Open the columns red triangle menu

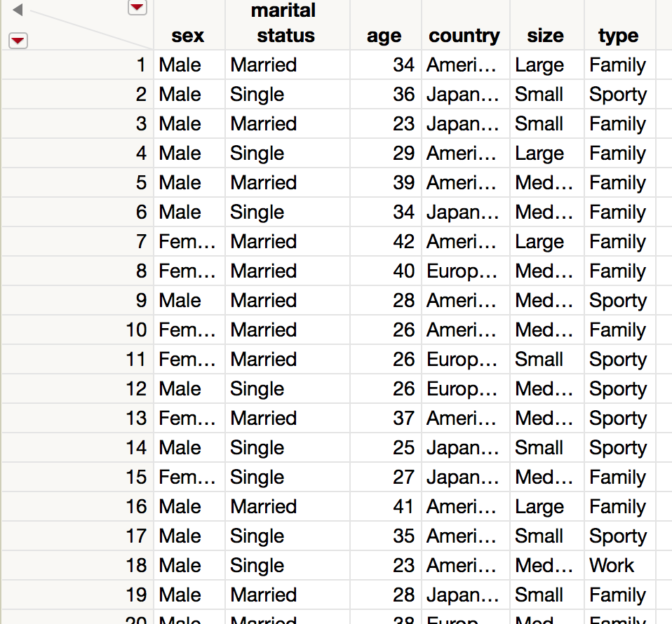click(x=137, y=8)
